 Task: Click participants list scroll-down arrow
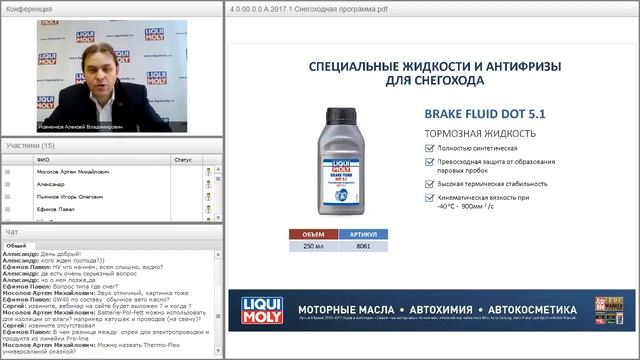[218, 218]
